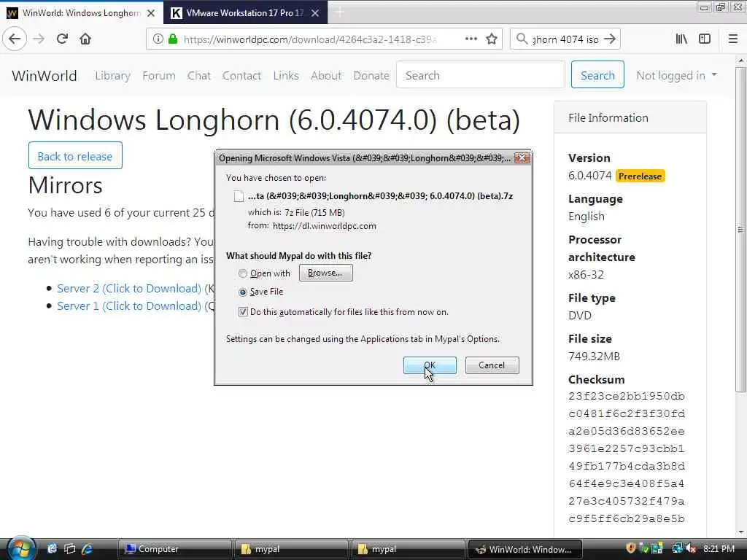Submit search with the go arrow
Viewport: 747px width, 560px height.
click(610, 39)
